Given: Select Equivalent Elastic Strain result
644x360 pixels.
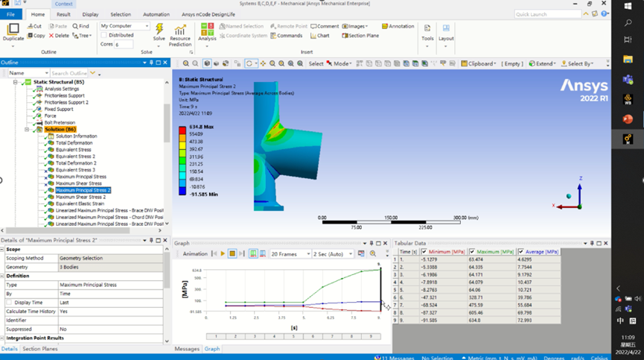Looking at the screenshot, I should (80, 203).
